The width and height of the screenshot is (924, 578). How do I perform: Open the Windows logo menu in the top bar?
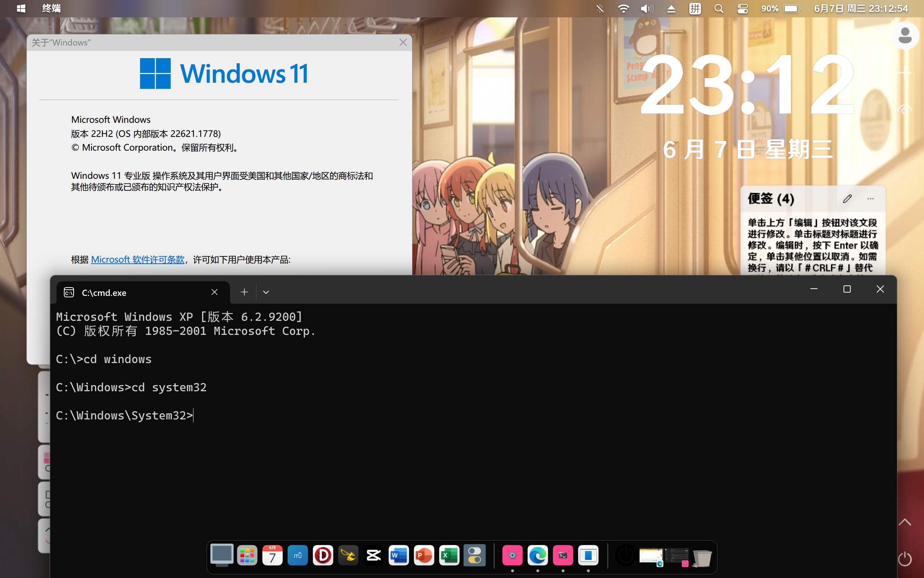pos(21,8)
